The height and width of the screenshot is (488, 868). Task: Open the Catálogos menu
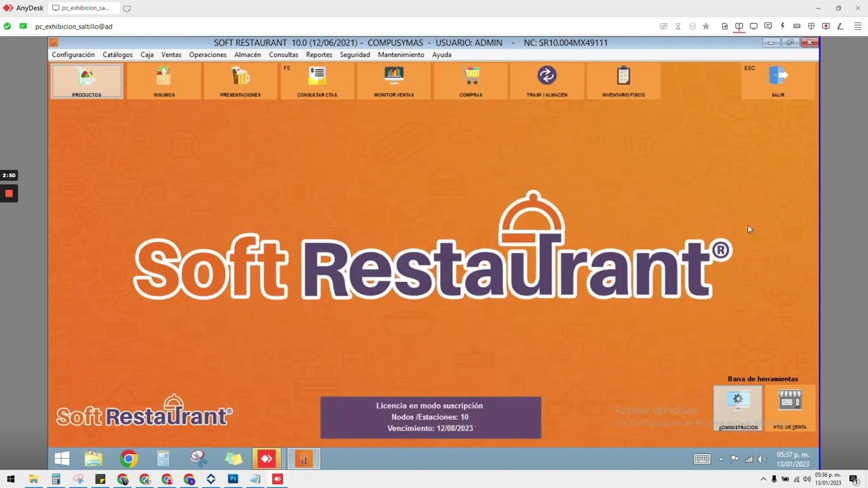(117, 55)
